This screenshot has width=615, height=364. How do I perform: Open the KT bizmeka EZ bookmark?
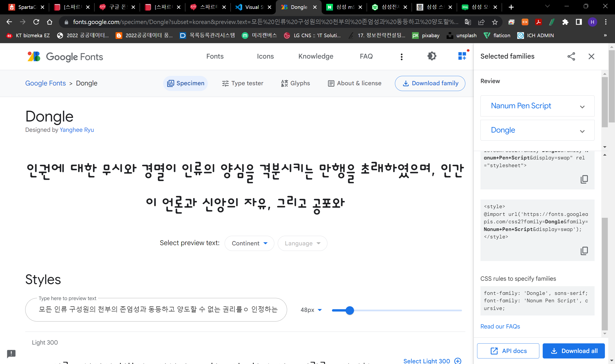pos(28,36)
